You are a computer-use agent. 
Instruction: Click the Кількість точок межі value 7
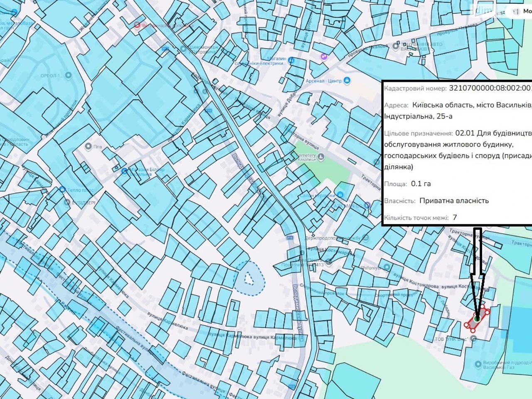(x=455, y=217)
